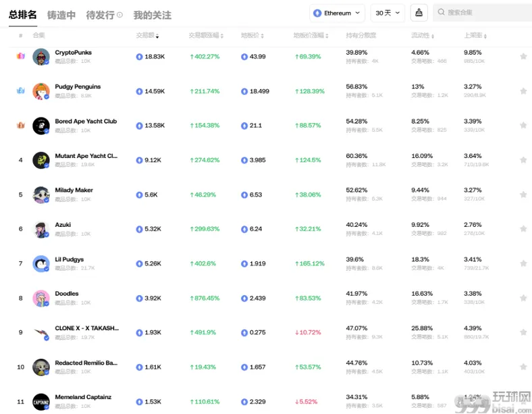
Task: Click the ETH icon beside 43.99 floor price
Action: click(x=244, y=57)
